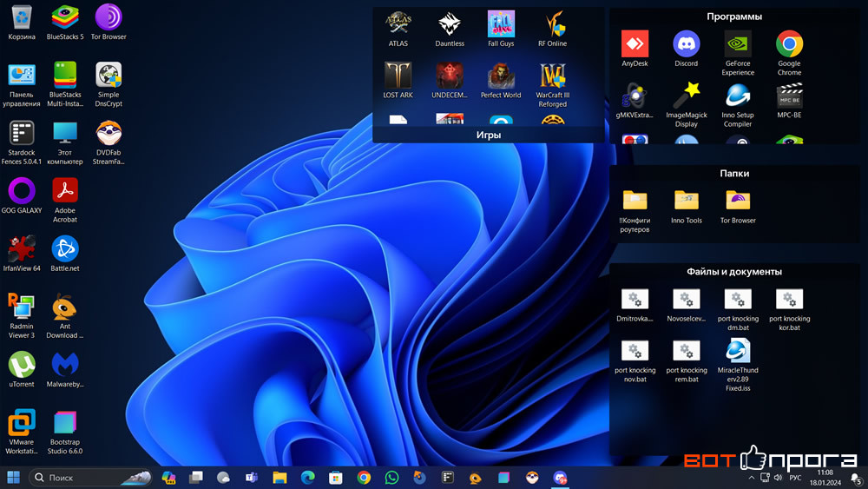Viewport: 868px width, 489px height.
Task: Open Tor Browser folder in Папки fence
Action: [x=738, y=207]
